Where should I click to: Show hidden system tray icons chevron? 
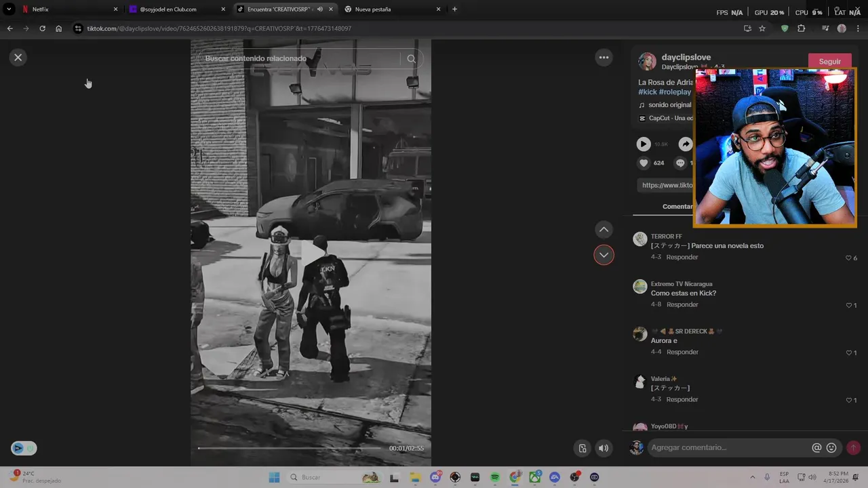point(752,478)
